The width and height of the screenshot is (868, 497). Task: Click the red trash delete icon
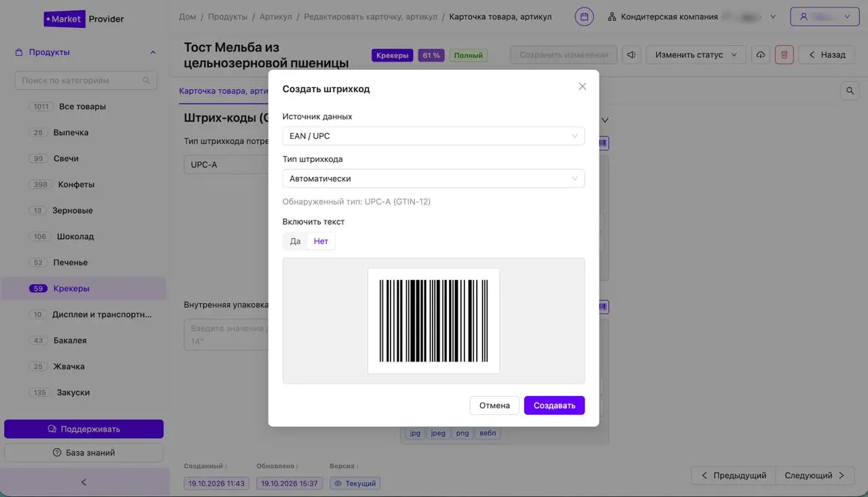click(x=784, y=55)
